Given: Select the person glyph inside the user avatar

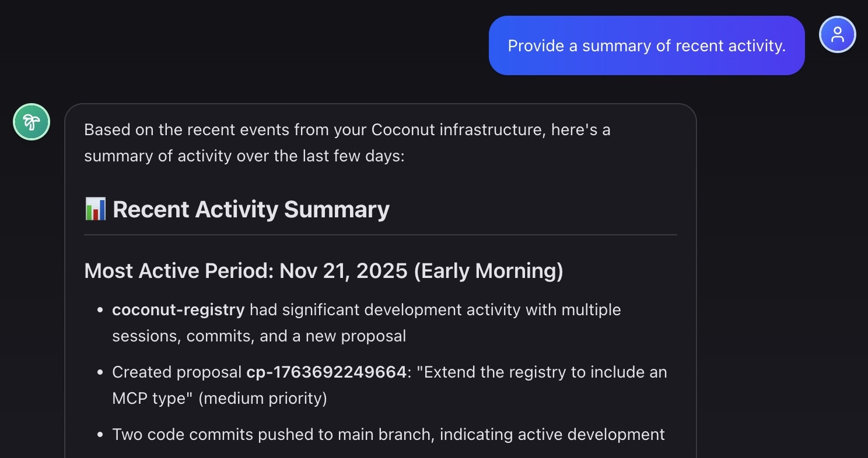Looking at the screenshot, I should tap(838, 34).
